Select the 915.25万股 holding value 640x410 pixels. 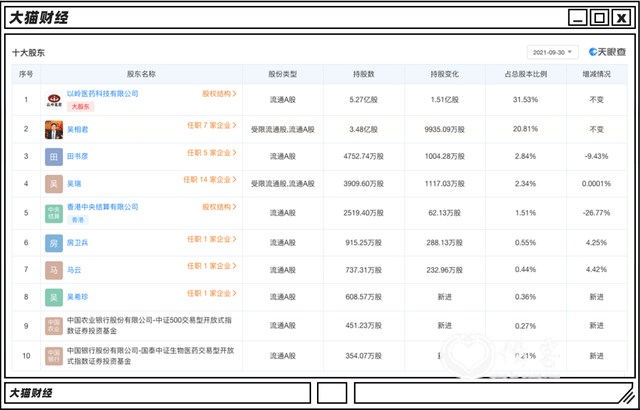[x=363, y=243]
